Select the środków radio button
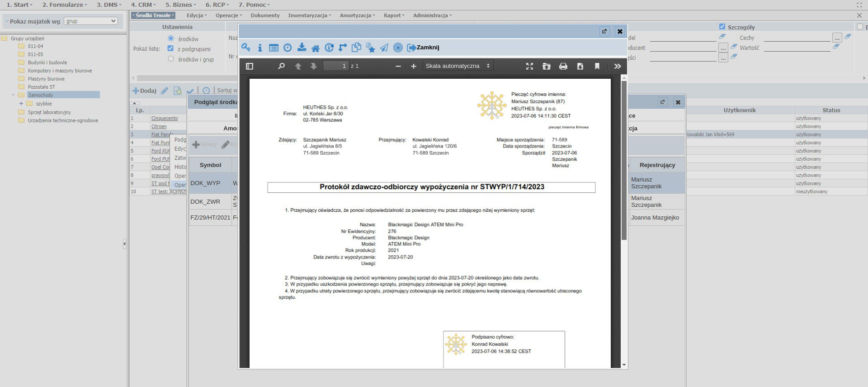This screenshot has height=387, width=868. 171,38
